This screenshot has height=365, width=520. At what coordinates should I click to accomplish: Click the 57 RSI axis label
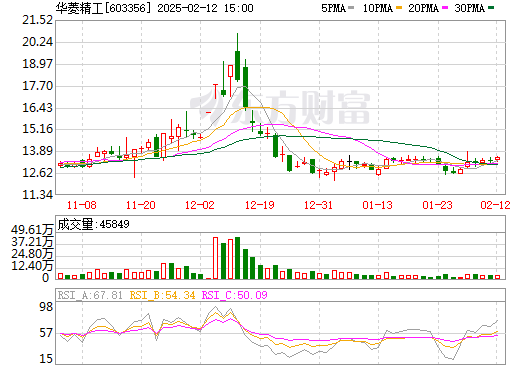click(x=46, y=333)
